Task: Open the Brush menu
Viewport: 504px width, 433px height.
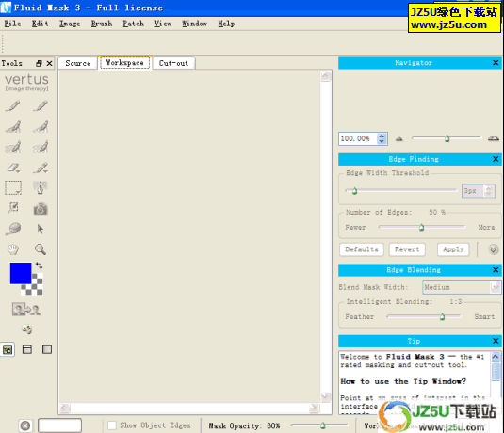Action: point(102,24)
